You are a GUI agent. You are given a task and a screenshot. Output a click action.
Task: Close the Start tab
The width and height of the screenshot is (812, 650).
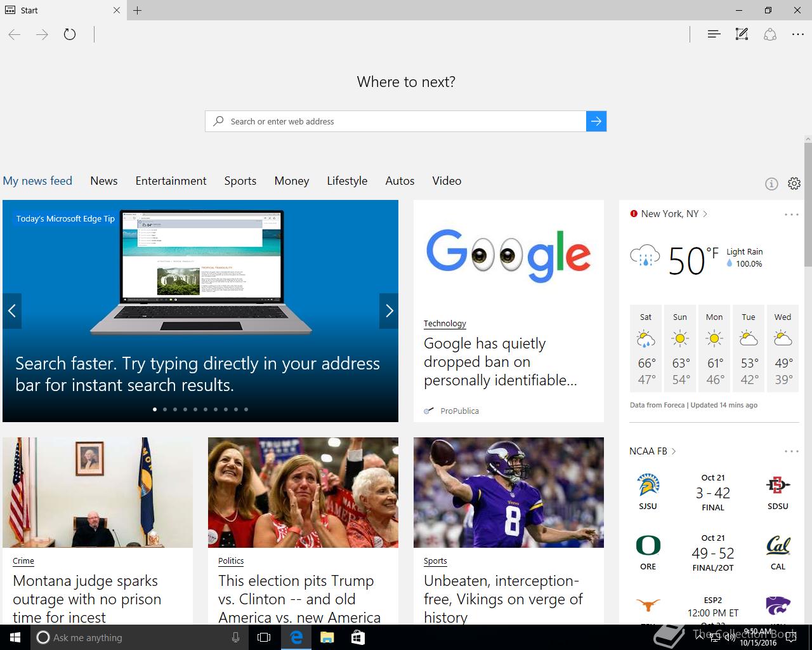pyautogui.click(x=117, y=10)
